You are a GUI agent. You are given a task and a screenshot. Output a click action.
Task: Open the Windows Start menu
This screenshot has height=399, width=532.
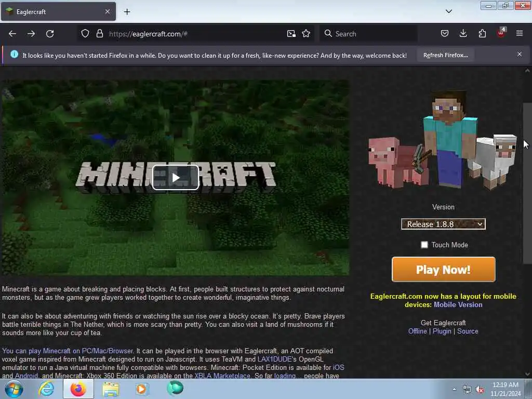14,389
